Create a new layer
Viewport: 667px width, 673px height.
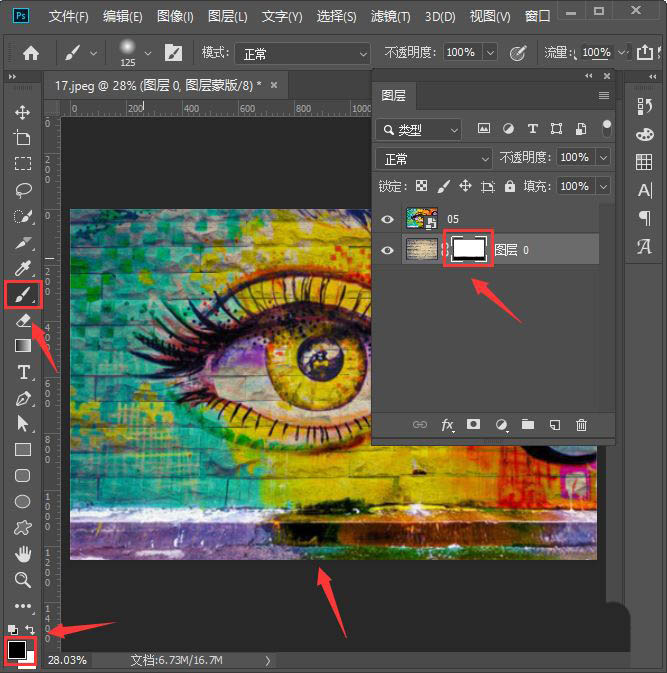[x=555, y=425]
